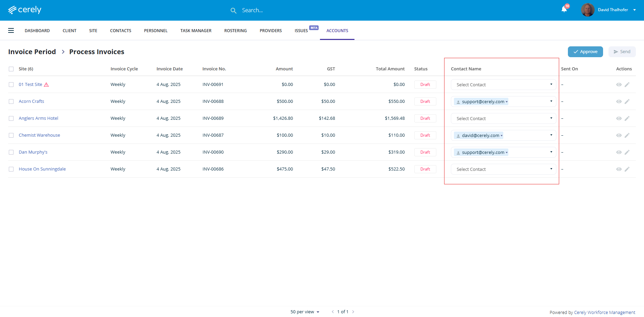View the Dan Murphy's invoice via eye icon
644x317 pixels.
619,152
